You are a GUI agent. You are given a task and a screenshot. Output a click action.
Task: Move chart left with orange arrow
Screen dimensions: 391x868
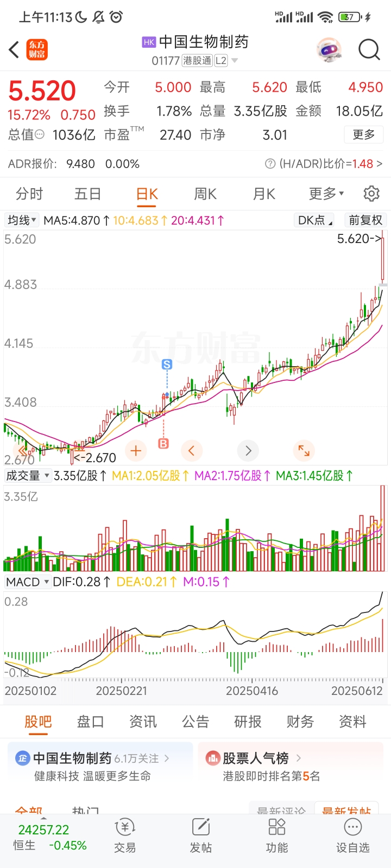click(x=191, y=450)
